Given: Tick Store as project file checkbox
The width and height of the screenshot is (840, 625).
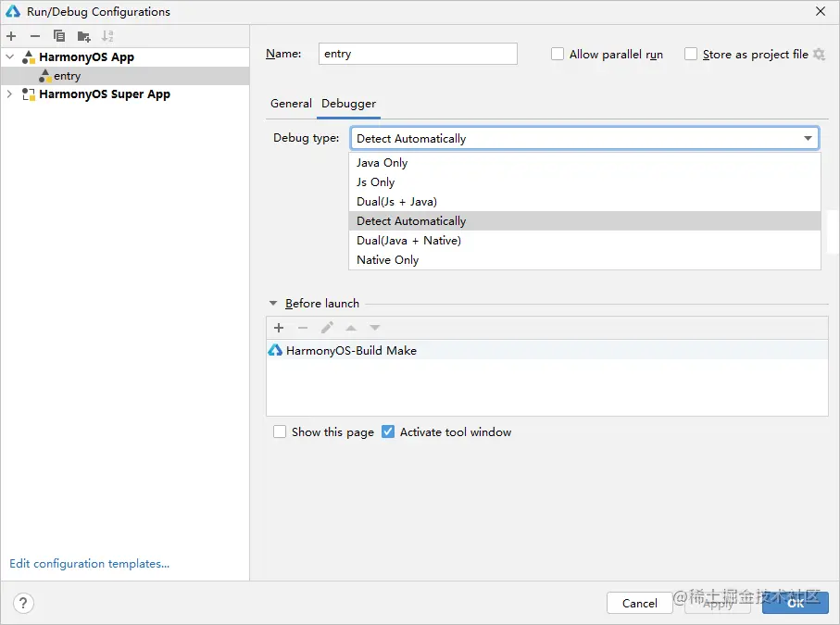Looking at the screenshot, I should 691,54.
